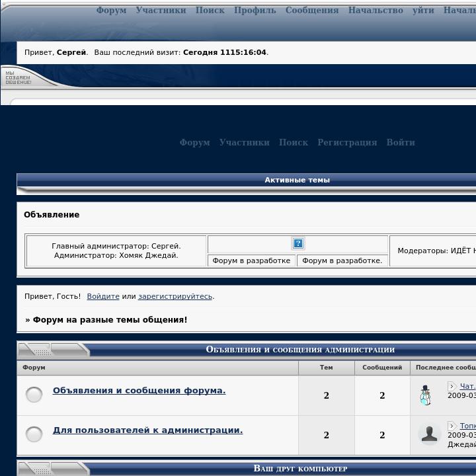Open Профиль in the top navigation
Viewport: 476px width, 476px height.
255,11
